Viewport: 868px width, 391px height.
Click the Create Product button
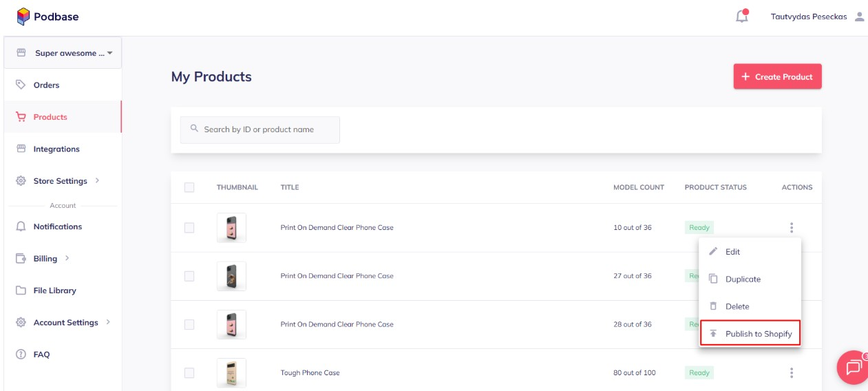click(777, 76)
